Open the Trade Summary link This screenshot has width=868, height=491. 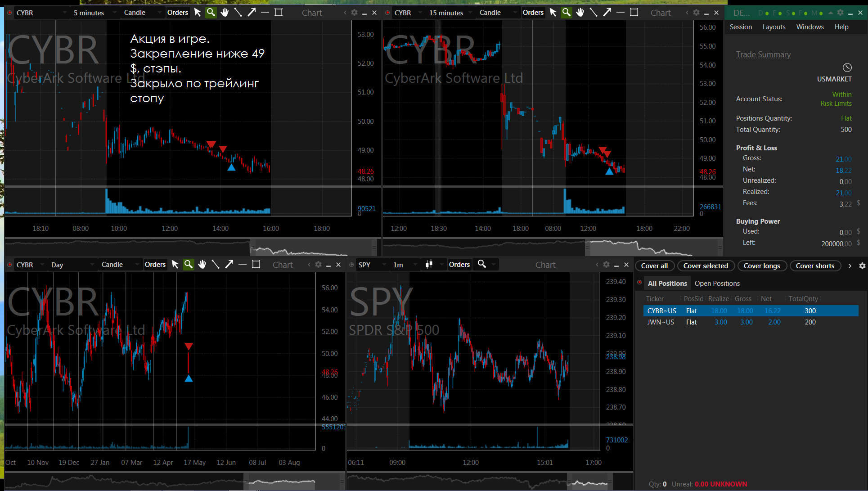click(x=763, y=54)
